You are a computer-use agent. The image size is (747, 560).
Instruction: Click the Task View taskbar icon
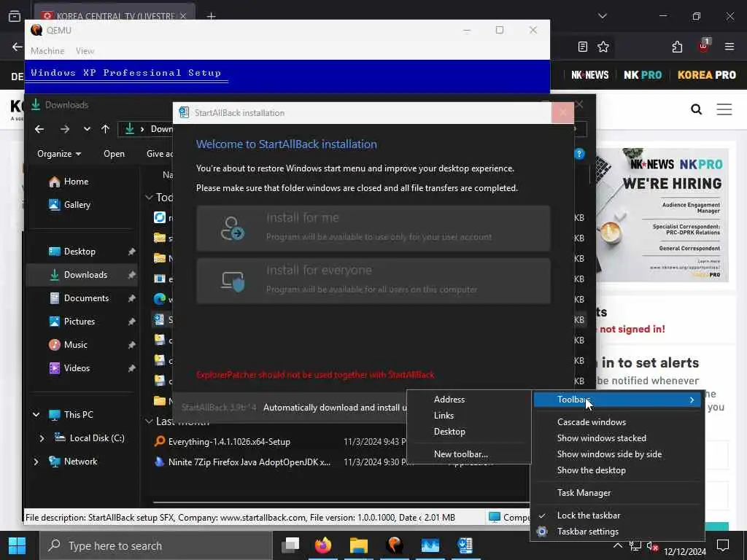coord(290,545)
